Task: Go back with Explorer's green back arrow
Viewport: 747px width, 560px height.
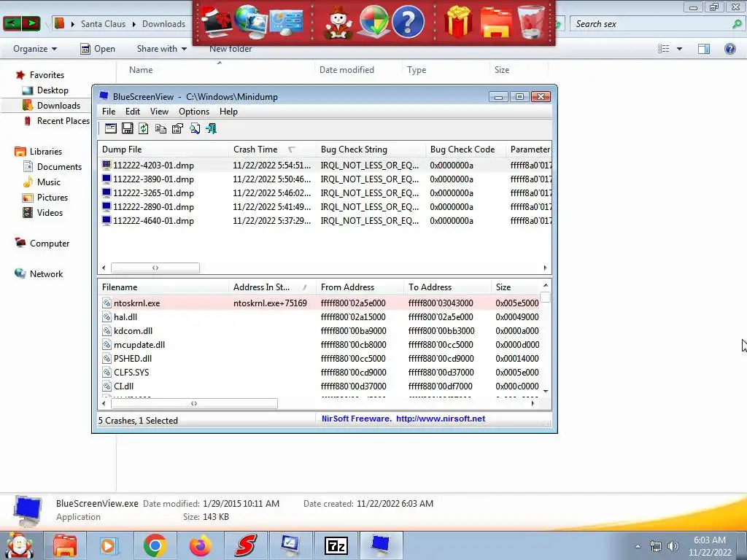Action: [12, 23]
